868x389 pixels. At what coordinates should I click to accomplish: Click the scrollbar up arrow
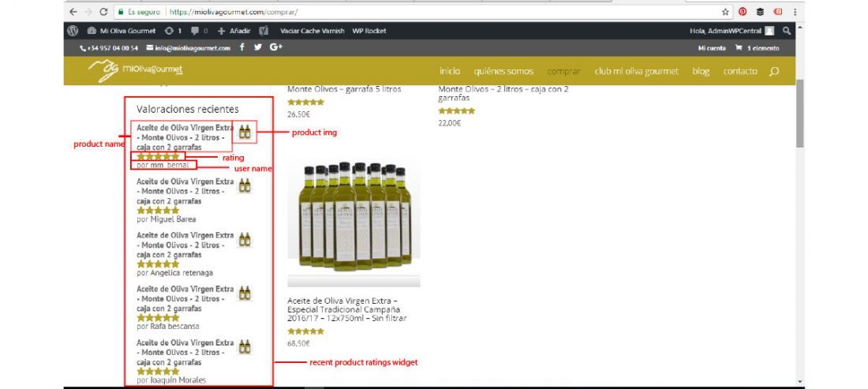pos(800,27)
